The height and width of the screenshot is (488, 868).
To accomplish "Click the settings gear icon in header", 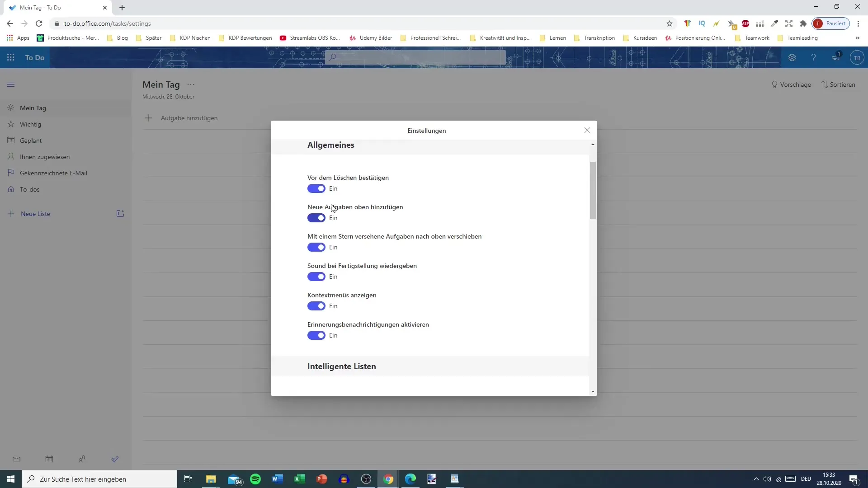I will click(793, 57).
